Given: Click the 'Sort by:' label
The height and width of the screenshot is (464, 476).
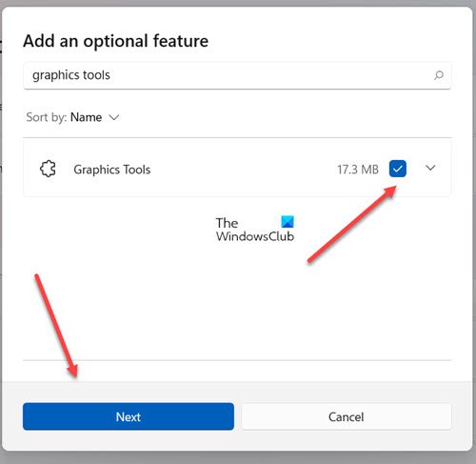Looking at the screenshot, I should (47, 117).
